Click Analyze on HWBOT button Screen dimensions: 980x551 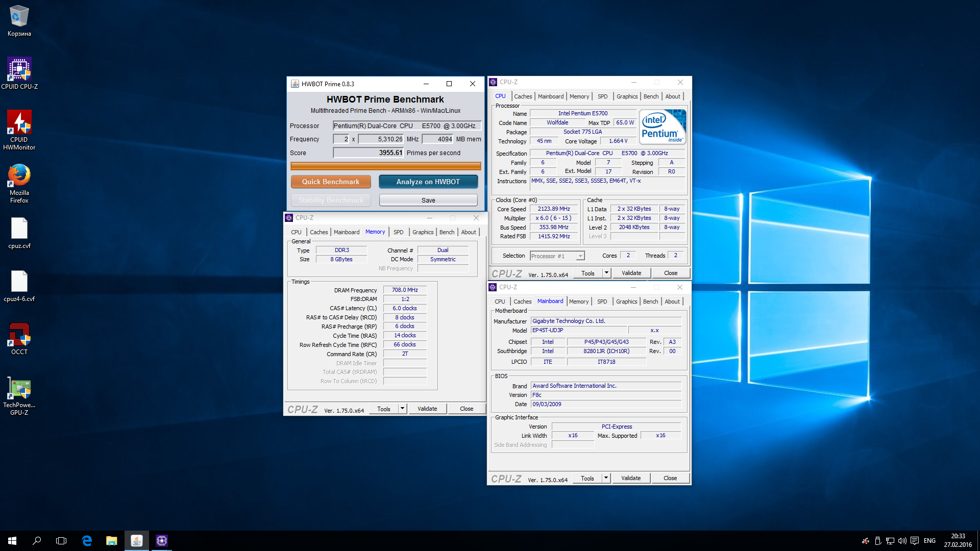pyautogui.click(x=428, y=182)
